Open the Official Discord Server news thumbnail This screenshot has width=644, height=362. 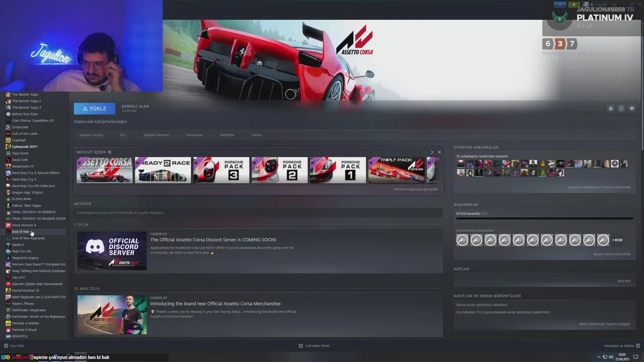point(112,251)
